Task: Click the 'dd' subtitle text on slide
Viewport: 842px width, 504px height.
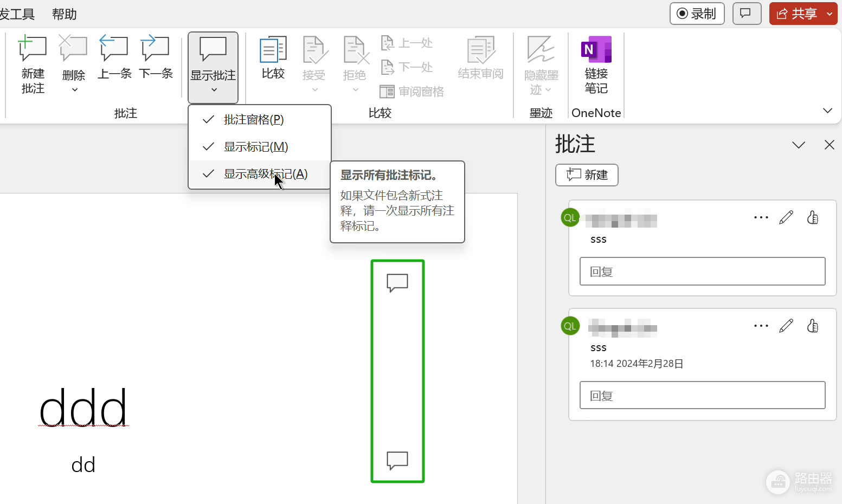Action: click(83, 465)
